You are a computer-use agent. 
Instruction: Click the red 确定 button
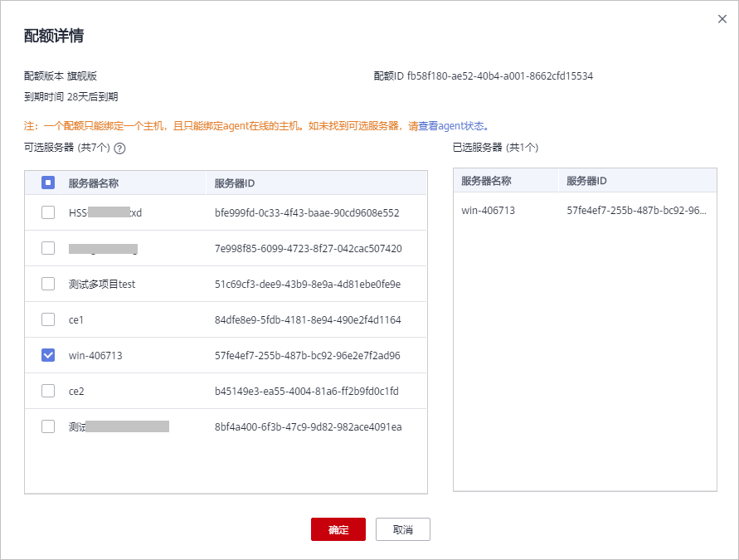[338, 530]
